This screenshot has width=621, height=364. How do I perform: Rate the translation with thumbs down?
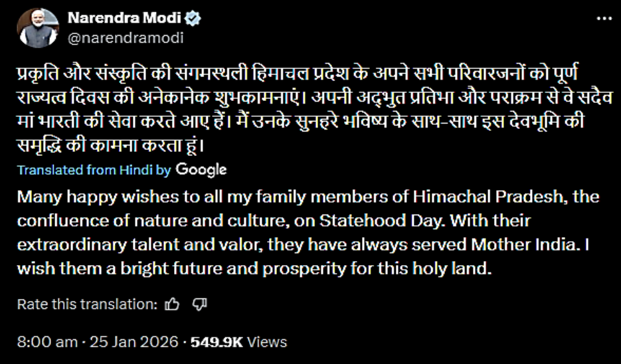click(x=200, y=304)
